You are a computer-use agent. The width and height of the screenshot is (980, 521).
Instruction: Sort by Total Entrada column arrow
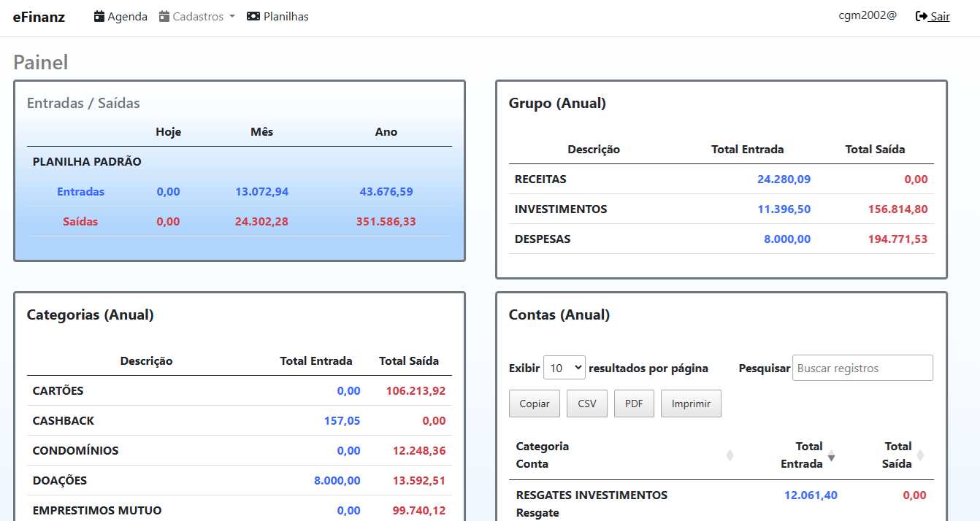(x=831, y=456)
